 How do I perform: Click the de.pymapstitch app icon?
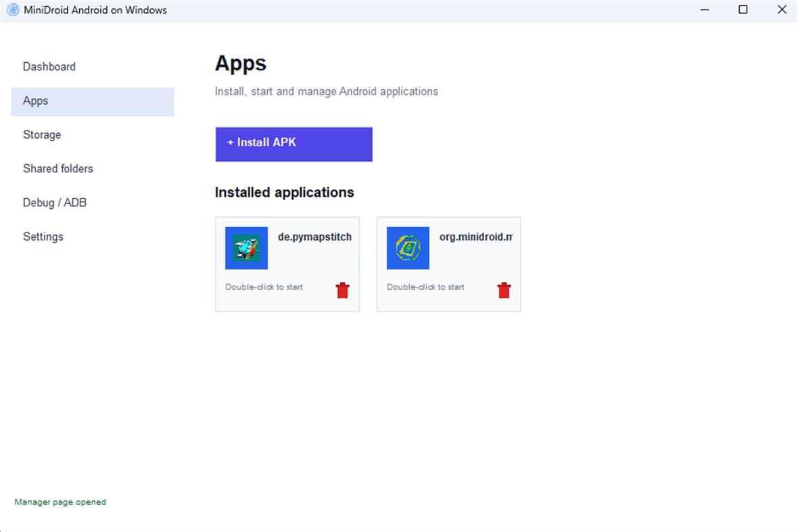pyautogui.click(x=246, y=248)
